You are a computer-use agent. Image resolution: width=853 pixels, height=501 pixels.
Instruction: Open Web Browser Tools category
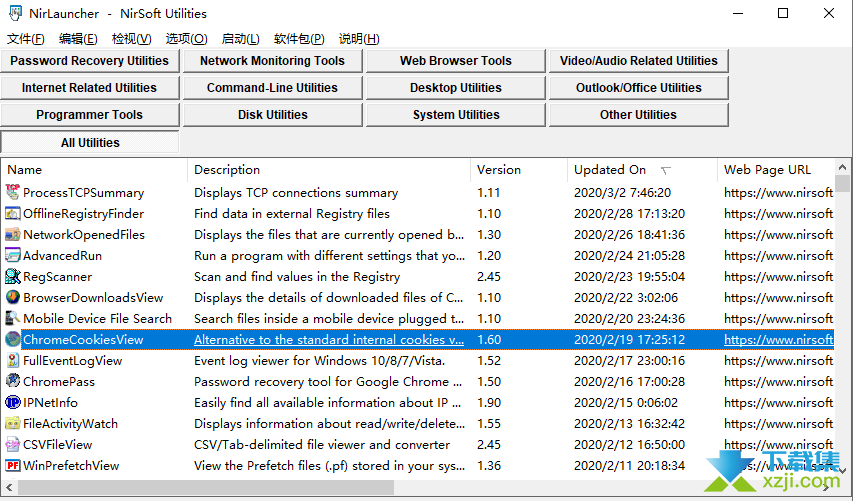pyautogui.click(x=456, y=61)
